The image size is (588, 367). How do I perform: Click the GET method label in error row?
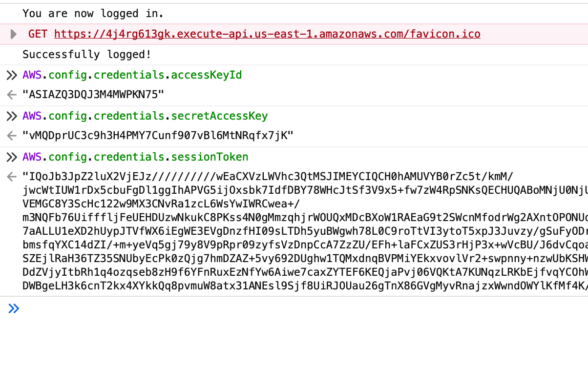38,34
